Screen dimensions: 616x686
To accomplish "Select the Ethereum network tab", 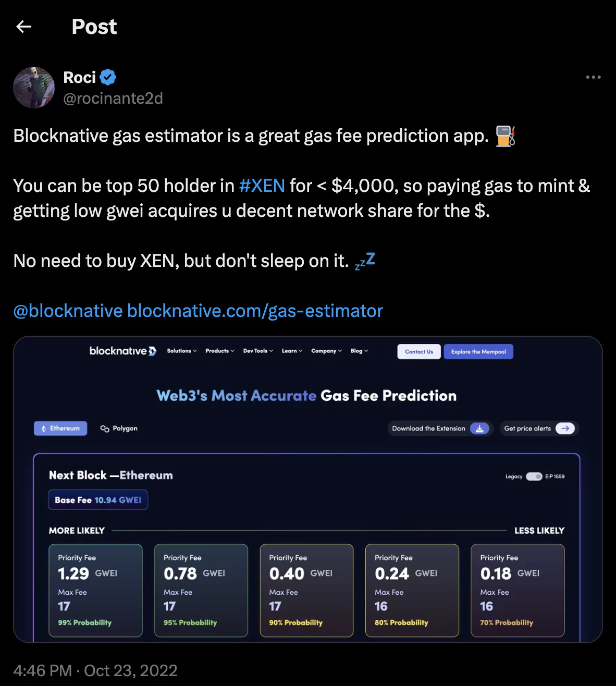I will [60, 428].
